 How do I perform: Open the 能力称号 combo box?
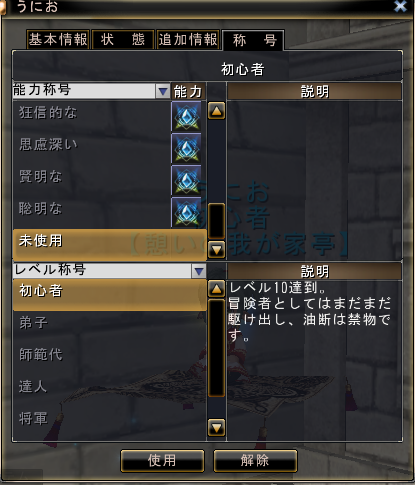tap(92, 91)
